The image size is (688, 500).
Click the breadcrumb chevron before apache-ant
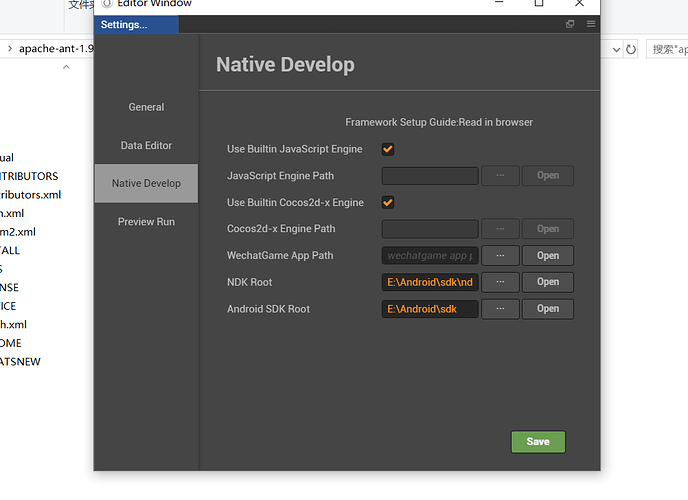coord(10,48)
